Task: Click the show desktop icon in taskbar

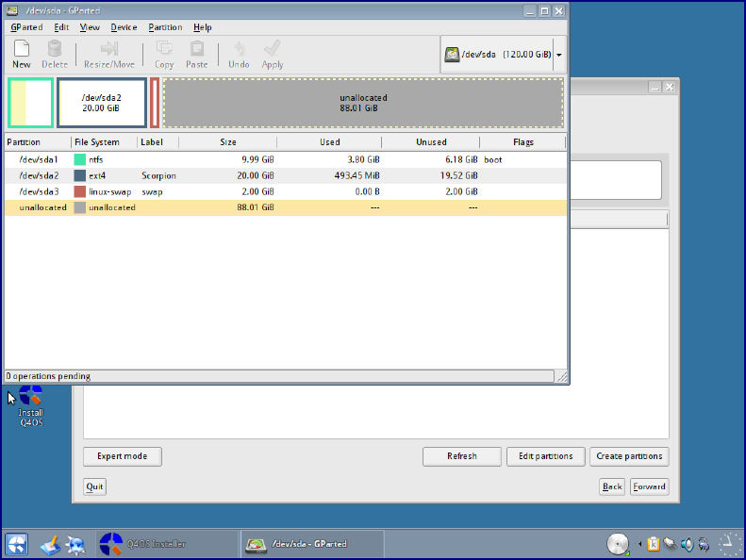Action: [50, 545]
